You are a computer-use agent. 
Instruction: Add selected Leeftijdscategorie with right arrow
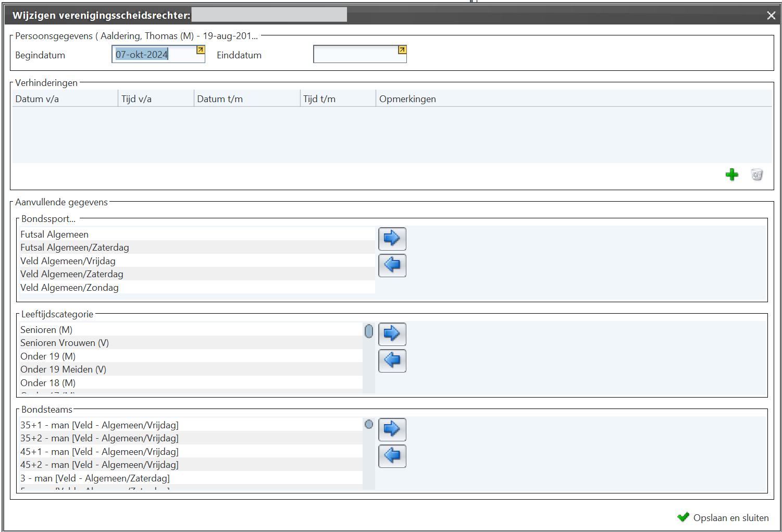tap(392, 334)
